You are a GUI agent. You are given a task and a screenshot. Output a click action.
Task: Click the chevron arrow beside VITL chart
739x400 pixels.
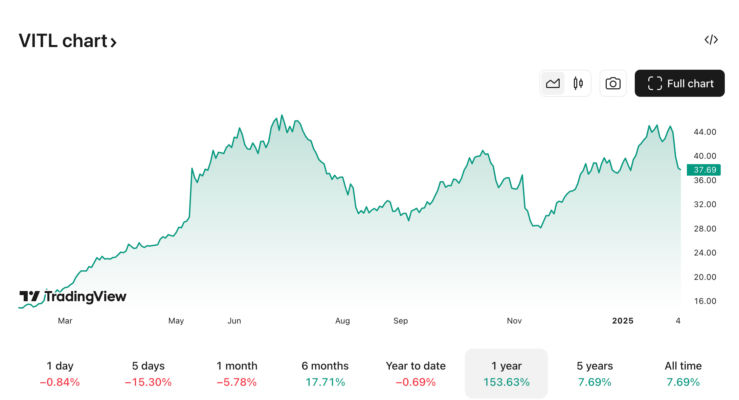tap(113, 42)
